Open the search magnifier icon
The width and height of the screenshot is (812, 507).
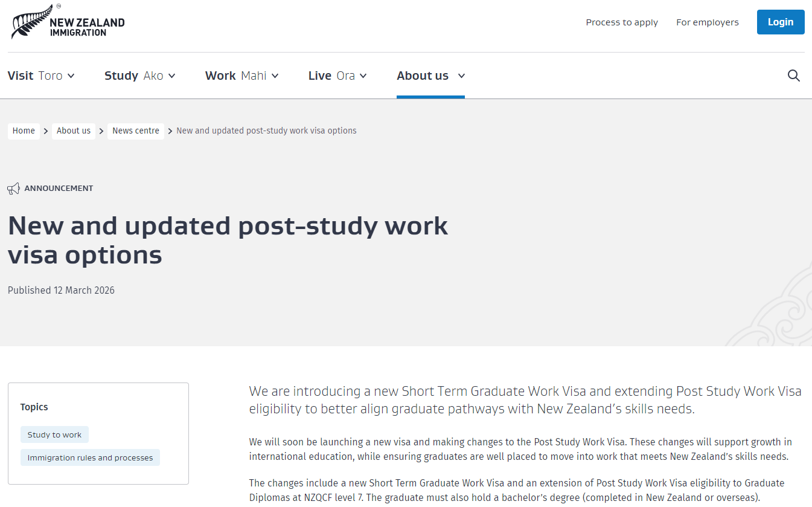pos(794,76)
